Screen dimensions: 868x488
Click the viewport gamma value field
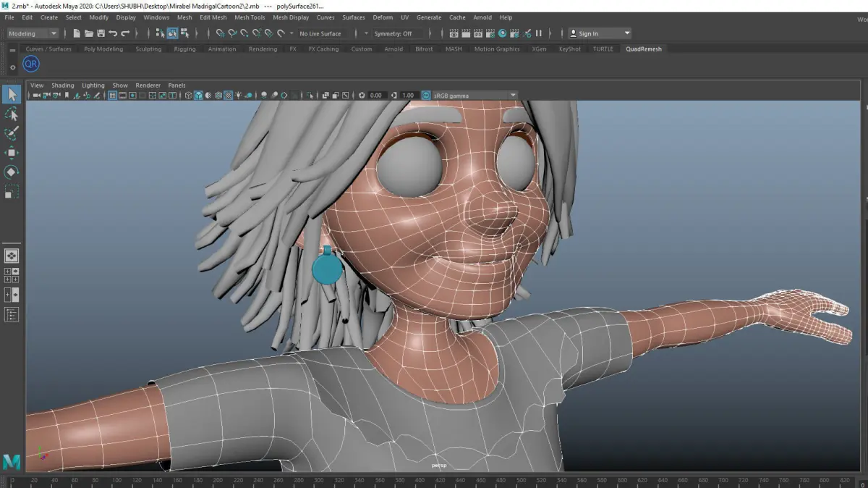pyautogui.click(x=408, y=95)
